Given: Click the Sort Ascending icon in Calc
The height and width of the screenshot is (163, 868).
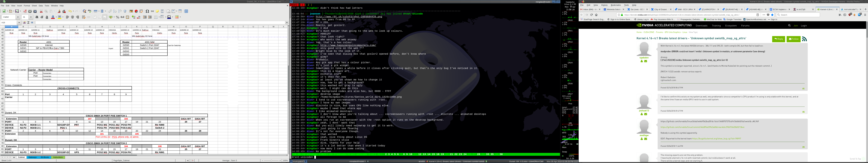Looking at the screenshot, I should [x=115, y=11].
